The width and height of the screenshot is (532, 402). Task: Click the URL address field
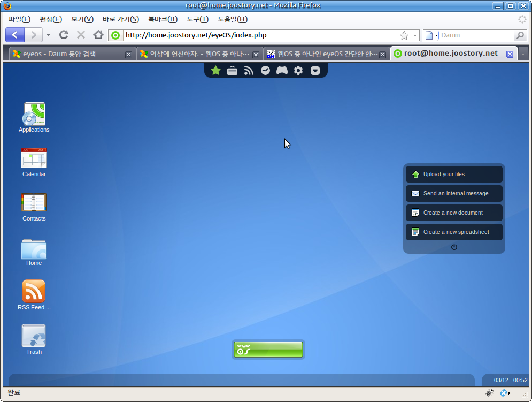pyautogui.click(x=260, y=35)
